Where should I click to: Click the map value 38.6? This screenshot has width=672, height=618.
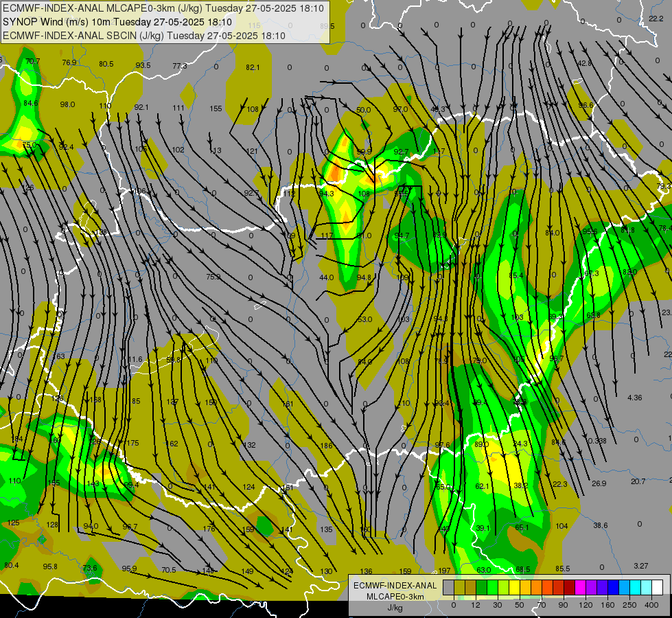[601, 525]
